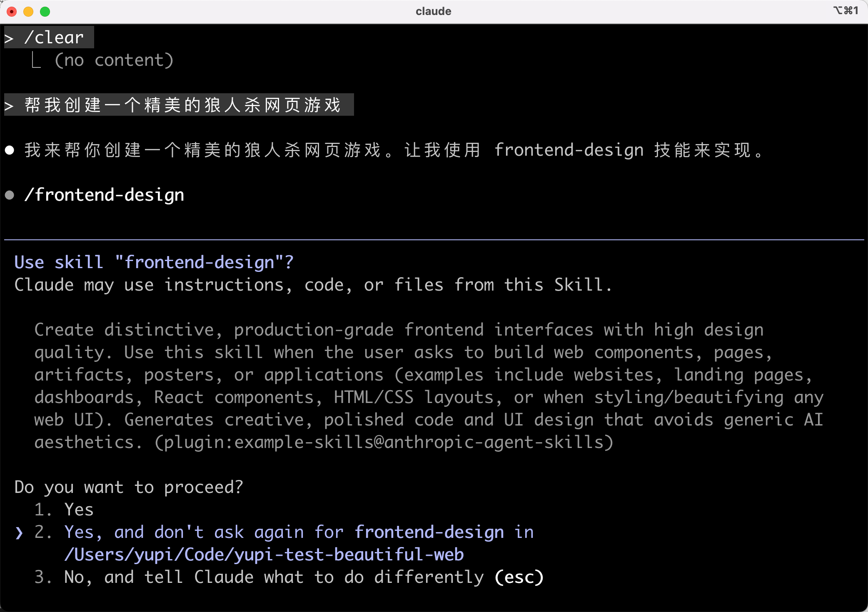Click the Chinese werewolf game prompt
This screenshot has height=612, width=868.
pos(182,105)
